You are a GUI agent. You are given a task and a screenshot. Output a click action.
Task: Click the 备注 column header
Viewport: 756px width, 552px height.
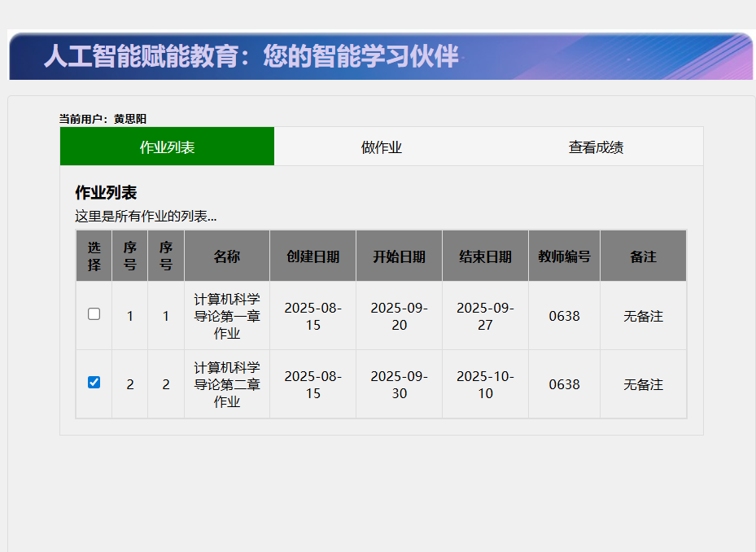pyautogui.click(x=643, y=256)
